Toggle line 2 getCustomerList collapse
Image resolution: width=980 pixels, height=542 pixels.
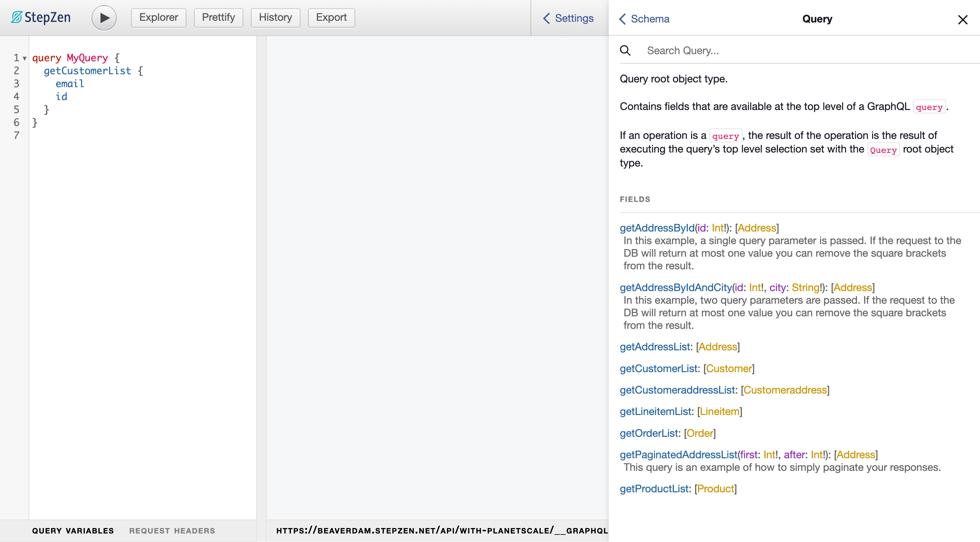click(x=24, y=71)
